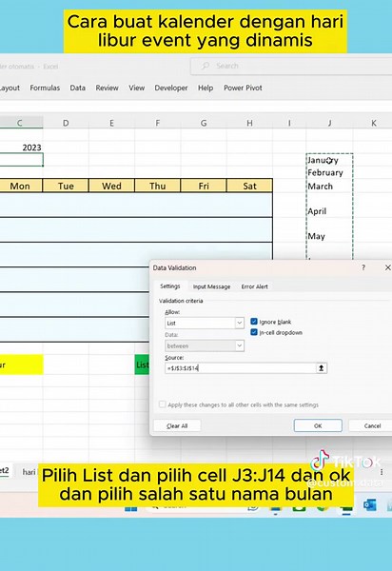Click the Clear All button
The width and height of the screenshot is (392, 571).
pos(177,425)
